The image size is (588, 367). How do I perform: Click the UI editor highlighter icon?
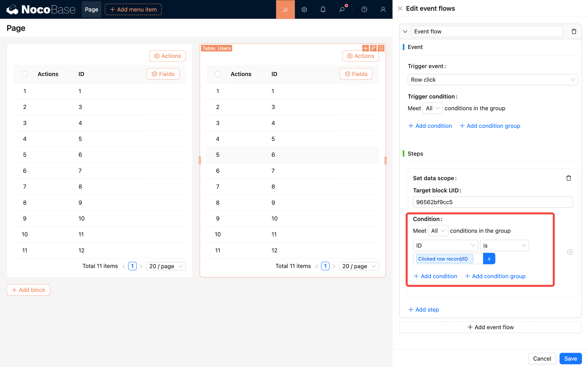tap(285, 9)
